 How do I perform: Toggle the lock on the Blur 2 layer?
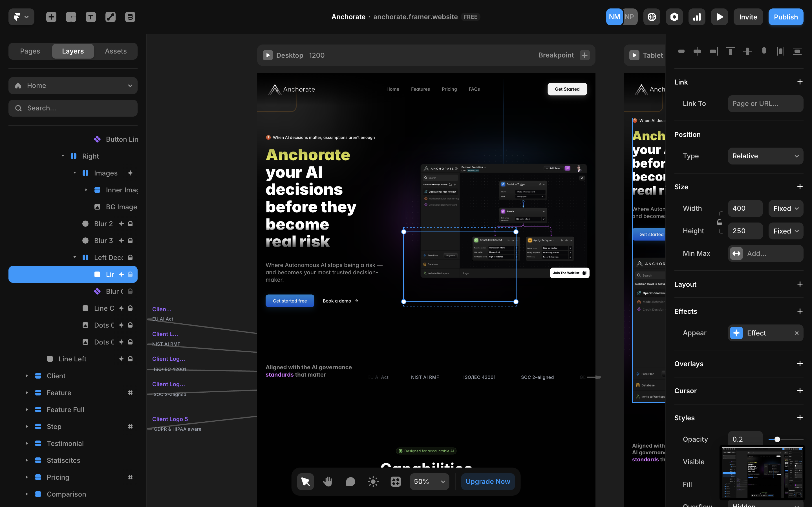pyautogui.click(x=130, y=224)
